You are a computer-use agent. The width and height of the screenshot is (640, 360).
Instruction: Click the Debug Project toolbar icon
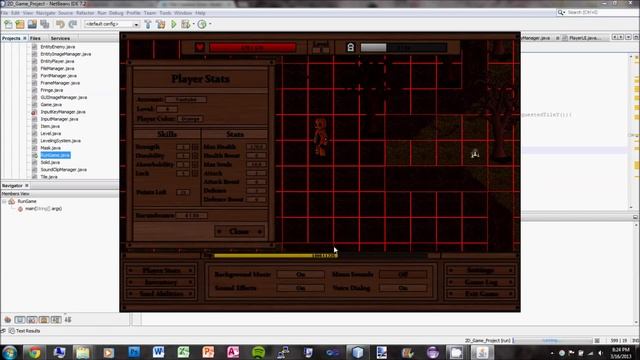tap(186, 24)
